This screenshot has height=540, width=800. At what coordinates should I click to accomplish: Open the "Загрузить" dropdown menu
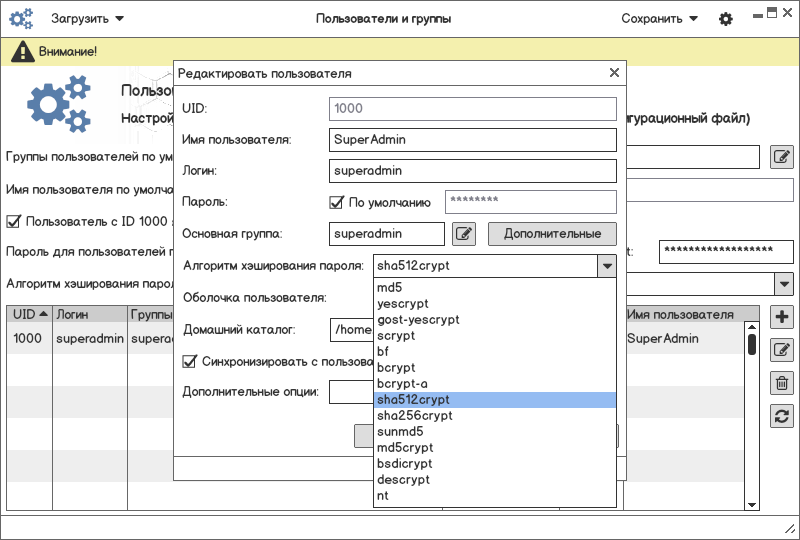tap(88, 19)
